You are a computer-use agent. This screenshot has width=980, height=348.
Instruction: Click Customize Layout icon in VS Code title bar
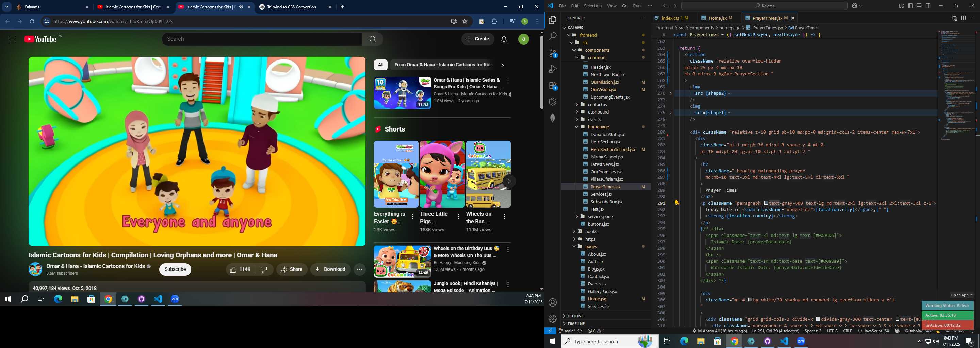[x=902, y=6]
